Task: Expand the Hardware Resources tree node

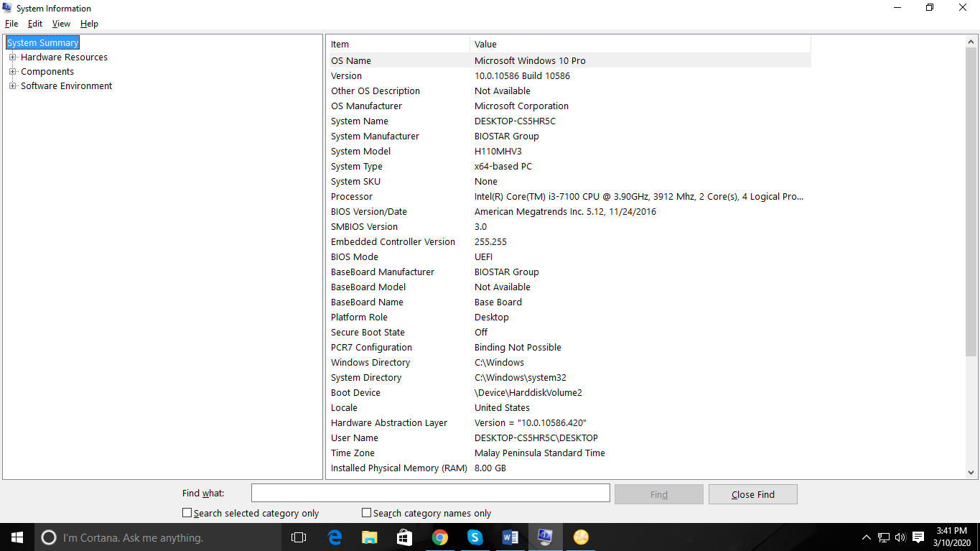Action: point(12,57)
